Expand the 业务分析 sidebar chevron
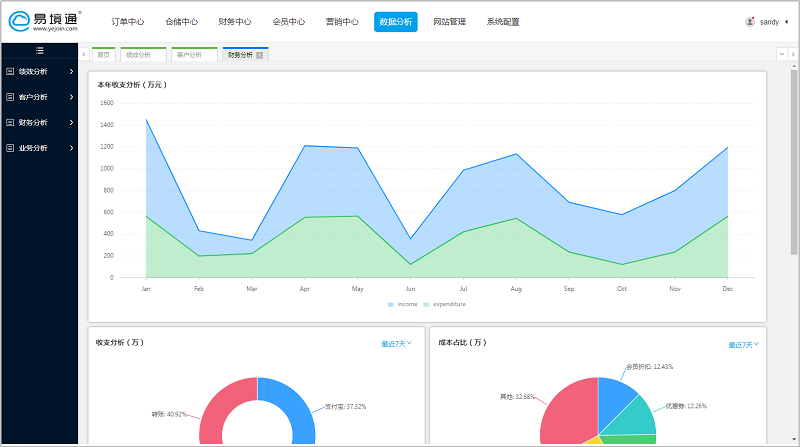This screenshot has width=800, height=447. [71, 148]
